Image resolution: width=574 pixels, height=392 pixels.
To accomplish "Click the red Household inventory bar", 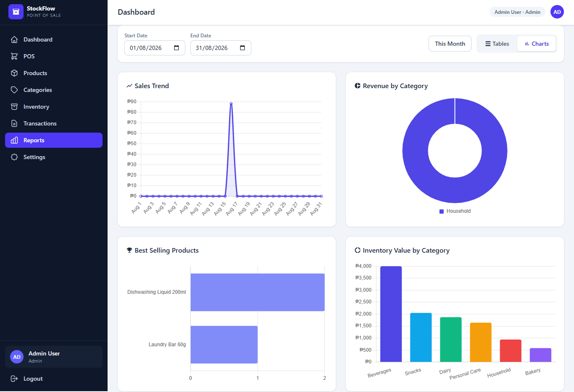I will (511, 350).
